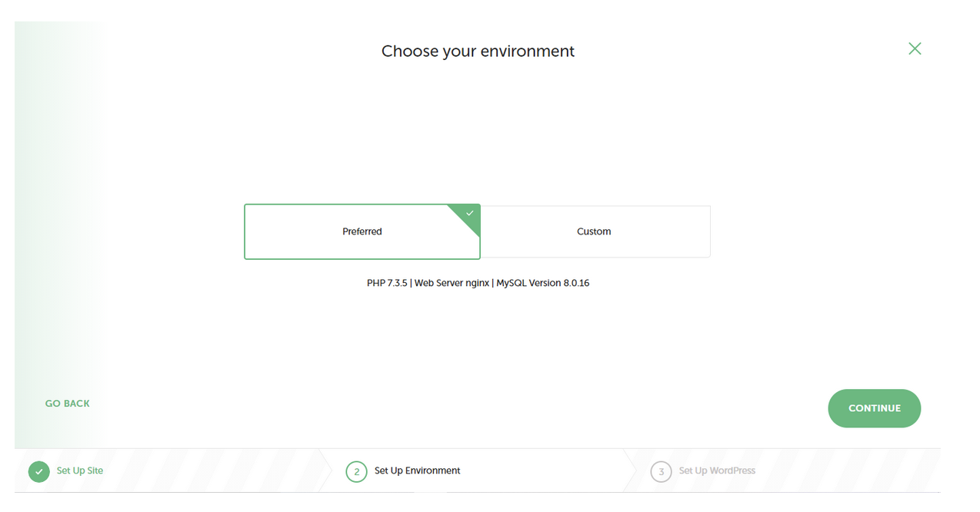This screenshot has width=980, height=512.
Task: Select the Set Up Environment step label
Action: coord(417,470)
